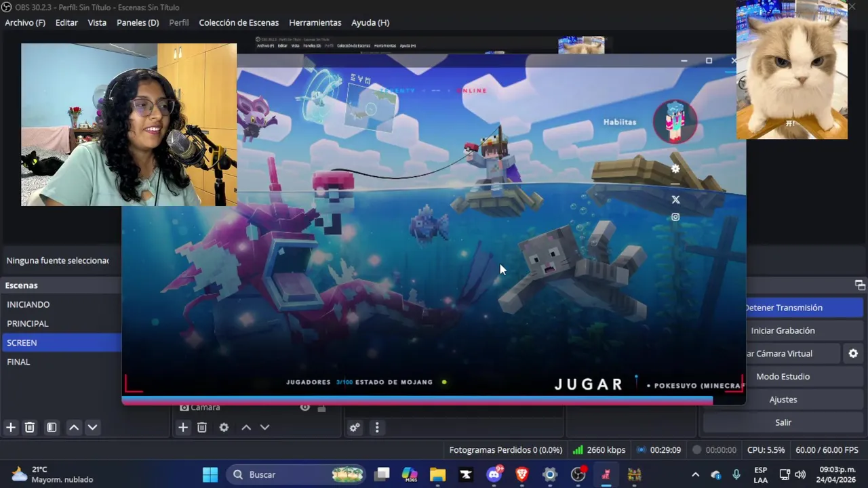The height and width of the screenshot is (488, 868).
Task: Click the cat webcam overlay thumbnail
Action: (x=792, y=70)
